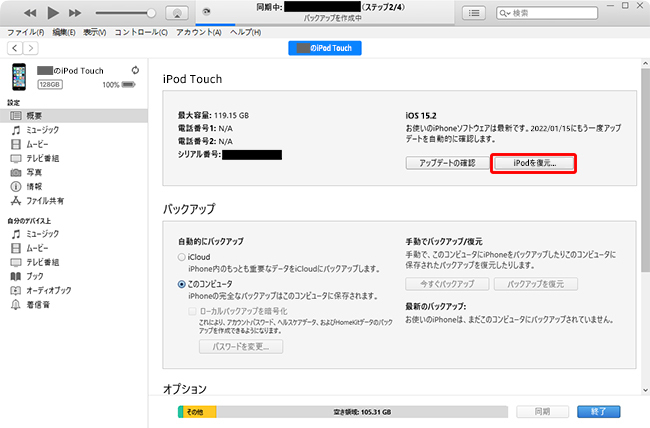Skip forward with the fast-forward button

75,13
